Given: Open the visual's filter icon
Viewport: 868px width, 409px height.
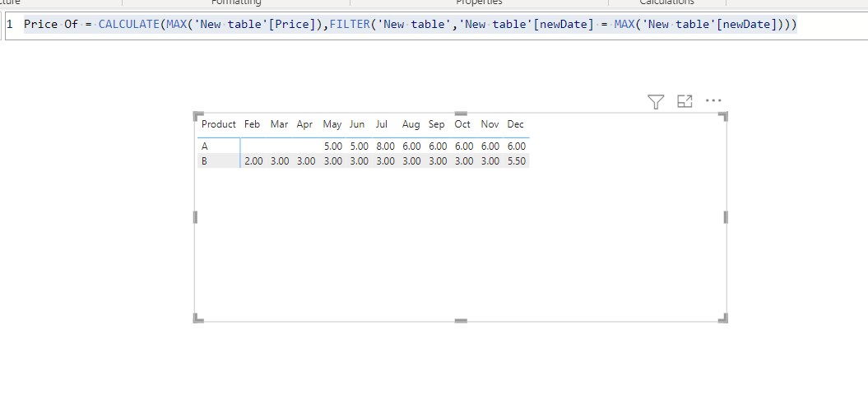Looking at the screenshot, I should (x=656, y=102).
